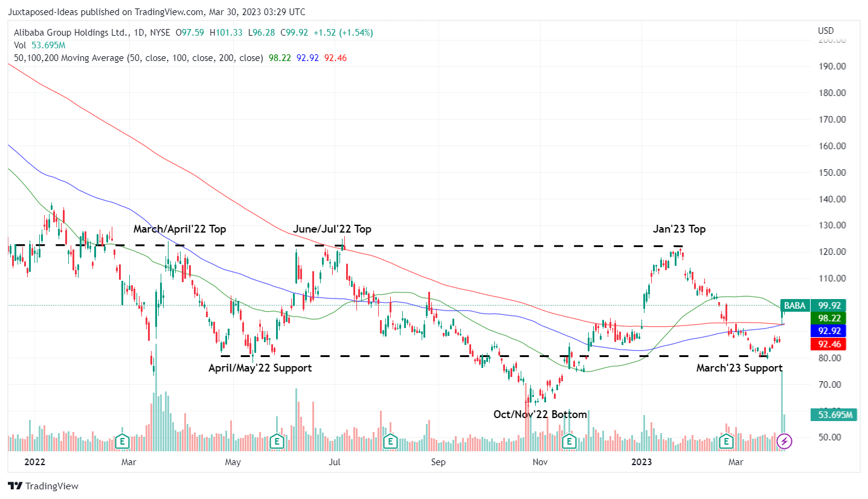868x499 pixels.
Task: Click the Vol 53.695M legend line
Action: (x=39, y=45)
